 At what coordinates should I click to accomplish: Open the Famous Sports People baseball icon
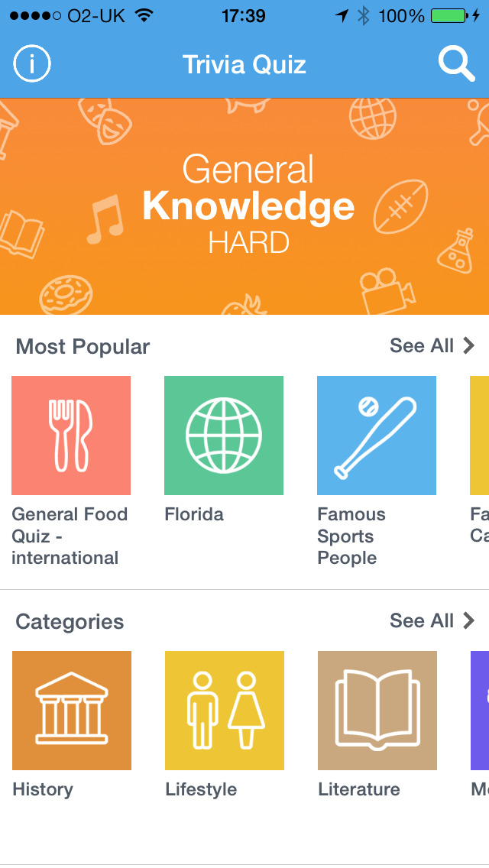(x=377, y=436)
